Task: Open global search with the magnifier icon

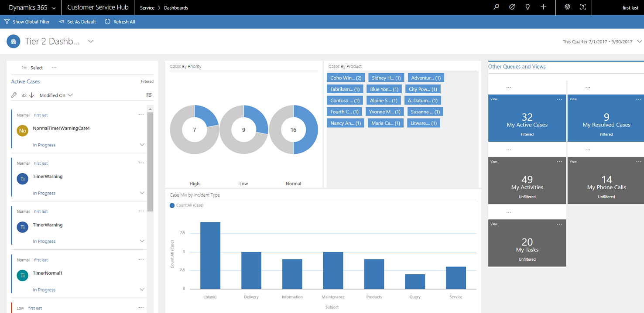Action: 496,7
